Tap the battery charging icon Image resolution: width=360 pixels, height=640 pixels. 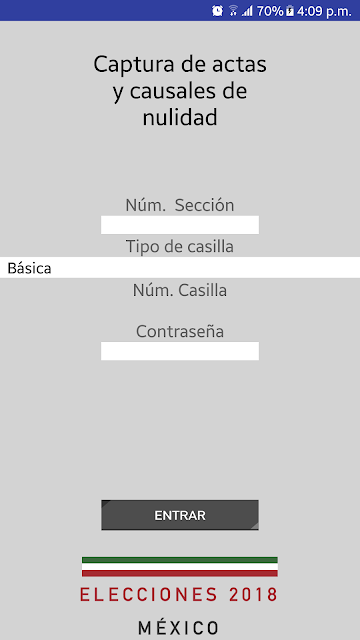(290, 11)
